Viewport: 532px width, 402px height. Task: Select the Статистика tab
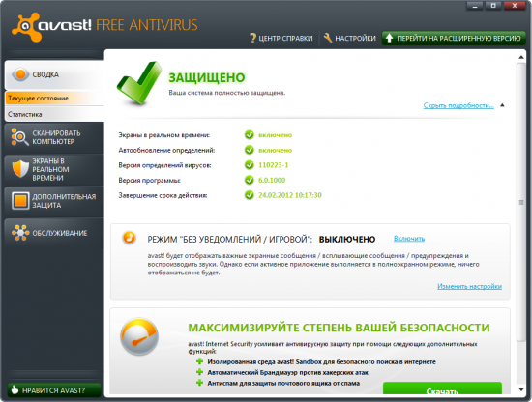[x=54, y=114]
